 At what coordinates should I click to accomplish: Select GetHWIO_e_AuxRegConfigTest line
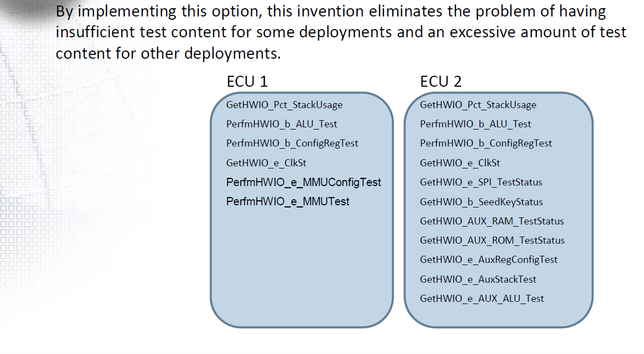pos(488,260)
